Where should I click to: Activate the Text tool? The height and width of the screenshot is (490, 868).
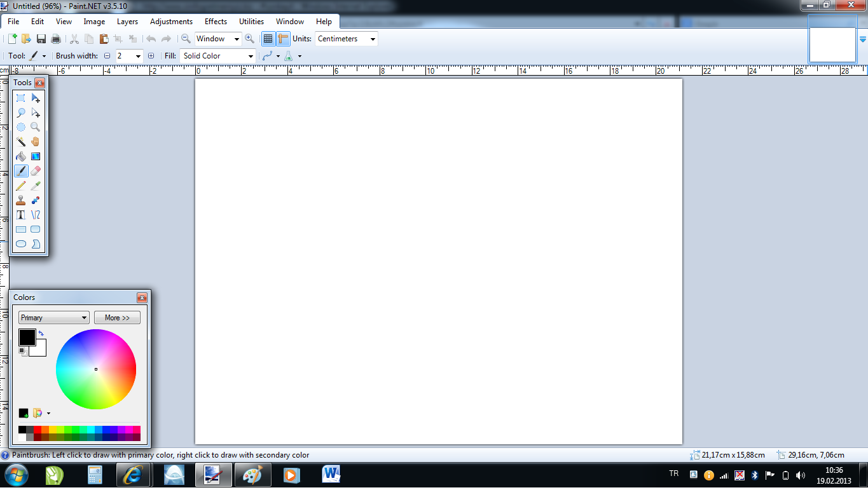(x=21, y=215)
